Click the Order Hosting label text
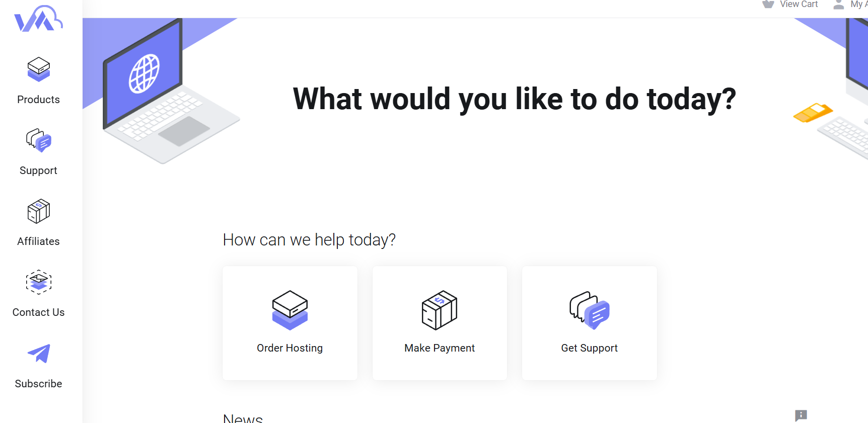868x423 pixels. [x=290, y=348]
